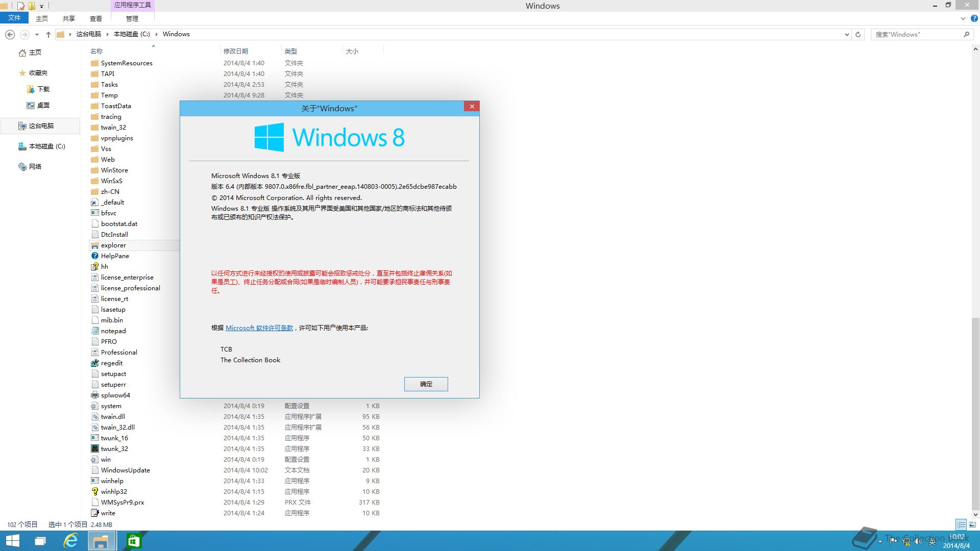Open the 共享 ribbon tab
The width and height of the screenshot is (980, 551).
(69, 18)
